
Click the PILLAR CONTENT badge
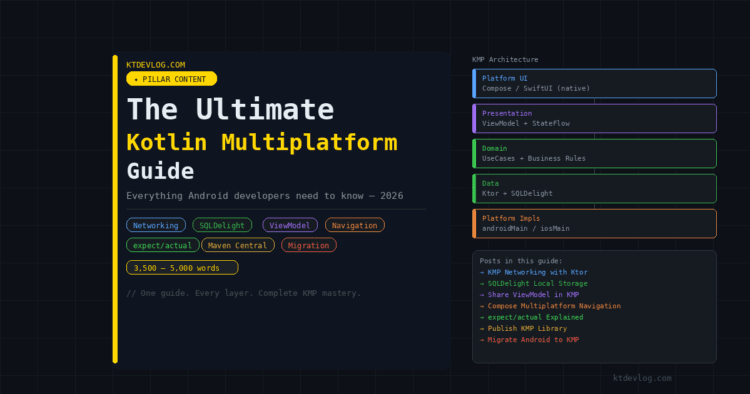(x=171, y=79)
